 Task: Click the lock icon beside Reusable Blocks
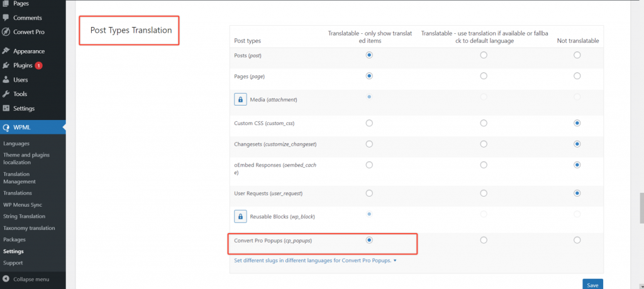pyautogui.click(x=240, y=216)
